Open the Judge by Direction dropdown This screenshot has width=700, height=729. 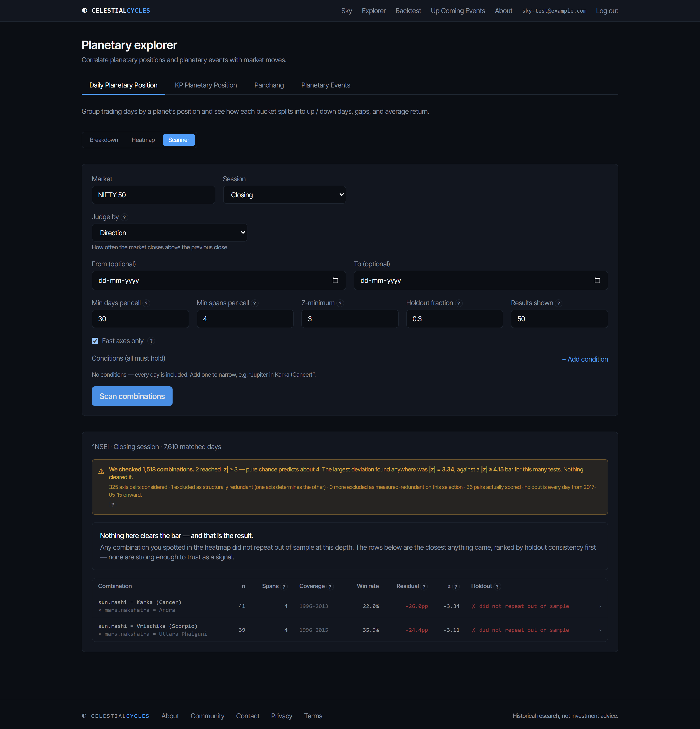[169, 233]
